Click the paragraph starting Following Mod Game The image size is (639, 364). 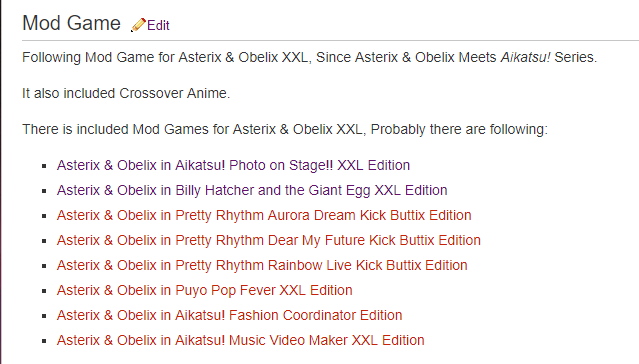309,57
